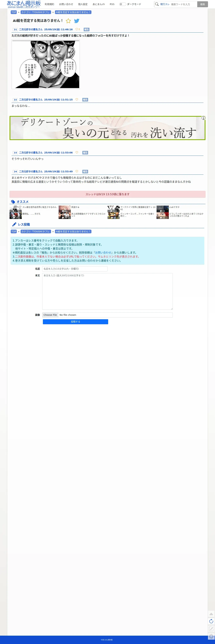
Task: Click anchor number >>2
Action: [x=15, y=100]
